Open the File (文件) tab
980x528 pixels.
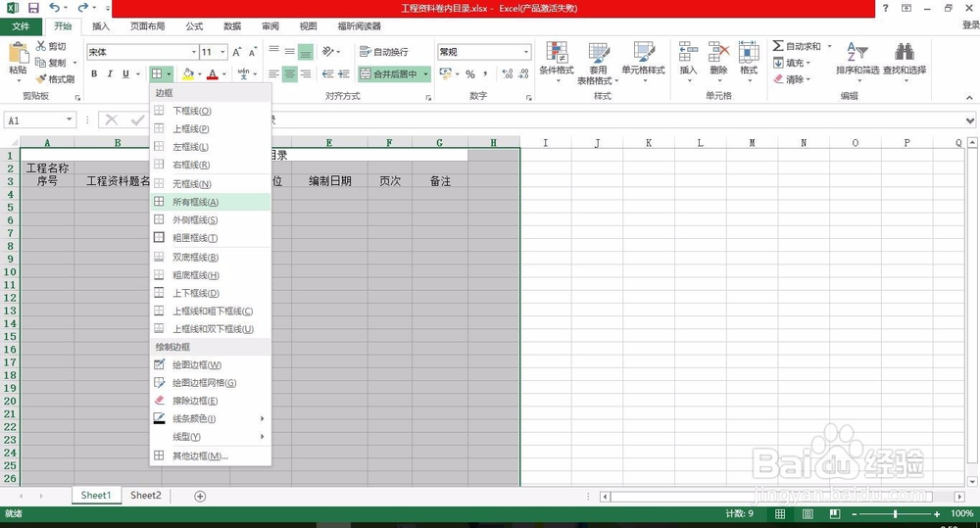[21, 26]
